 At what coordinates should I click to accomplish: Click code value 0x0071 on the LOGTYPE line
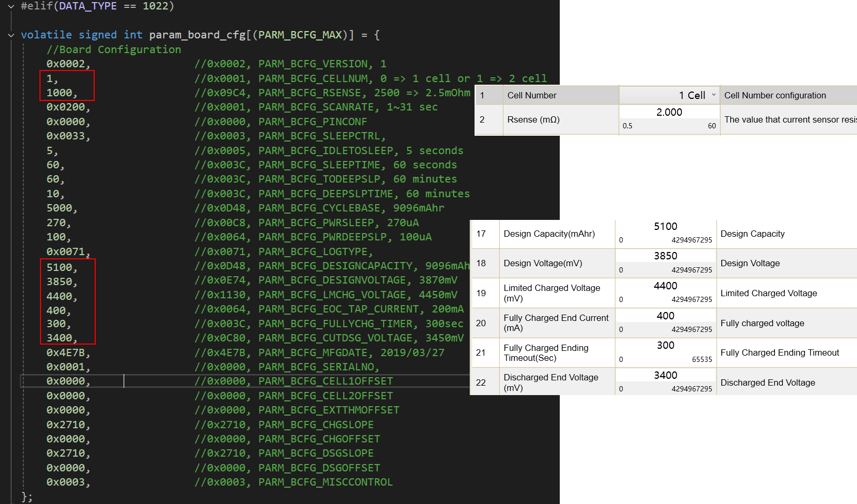coord(65,251)
